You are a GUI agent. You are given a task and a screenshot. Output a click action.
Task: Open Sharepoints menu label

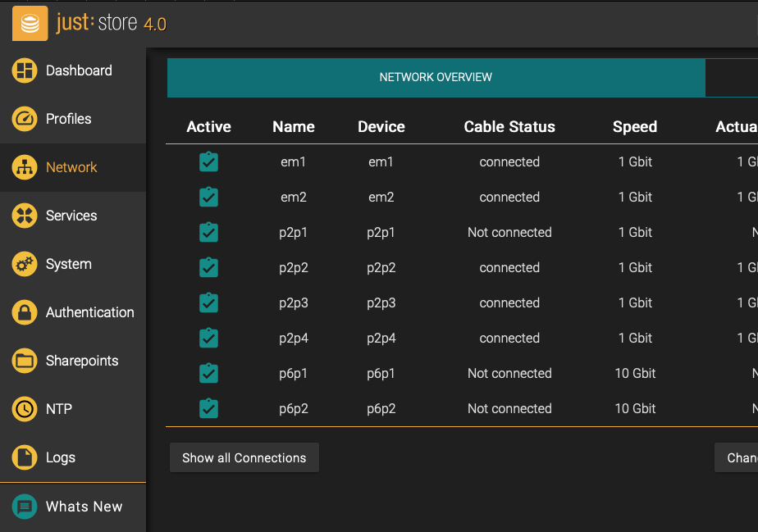[82, 361]
